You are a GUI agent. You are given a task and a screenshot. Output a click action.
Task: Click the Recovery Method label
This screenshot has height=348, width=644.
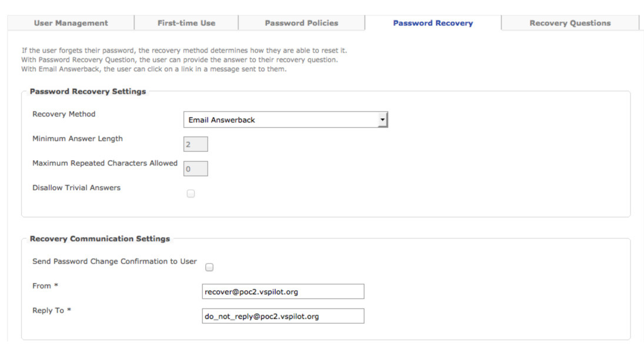click(64, 114)
